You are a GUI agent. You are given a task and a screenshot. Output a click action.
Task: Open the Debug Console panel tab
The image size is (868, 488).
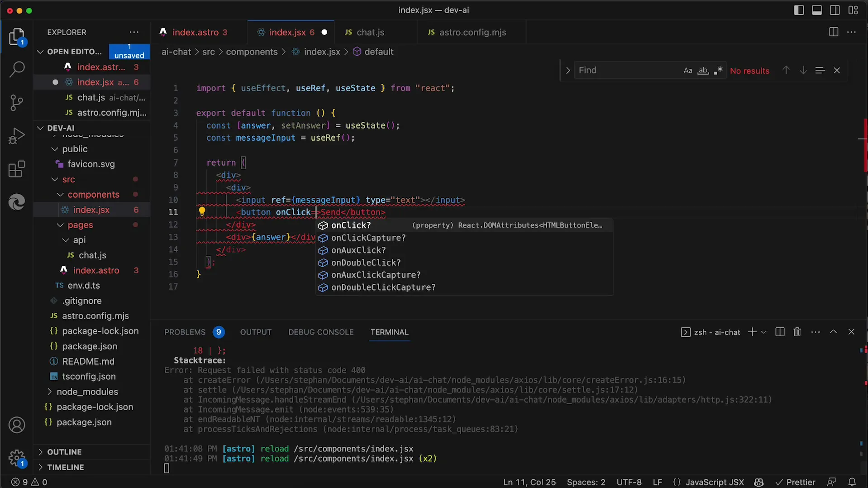pos(321,332)
